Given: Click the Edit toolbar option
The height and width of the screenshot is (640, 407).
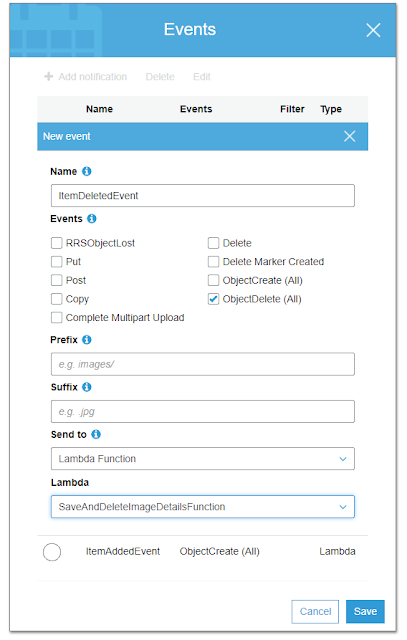Looking at the screenshot, I should (x=202, y=77).
